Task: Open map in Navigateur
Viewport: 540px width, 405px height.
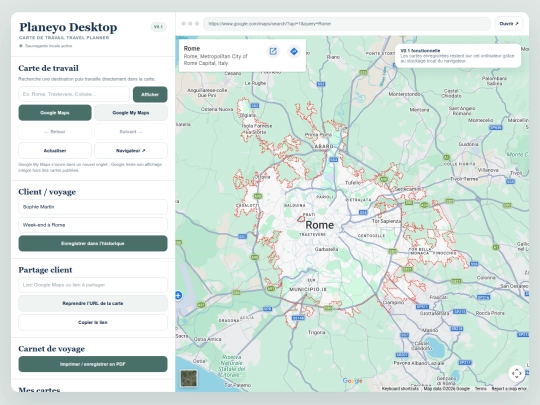Action: coord(131,150)
